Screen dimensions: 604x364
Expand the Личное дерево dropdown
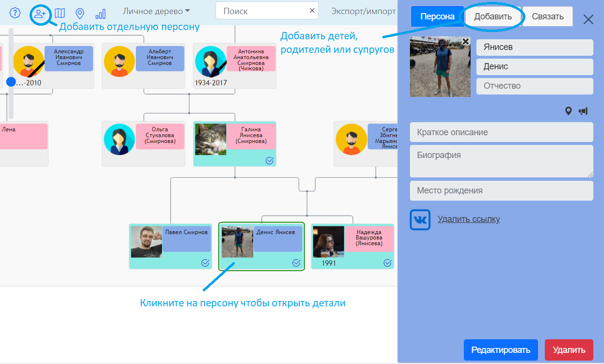click(156, 11)
